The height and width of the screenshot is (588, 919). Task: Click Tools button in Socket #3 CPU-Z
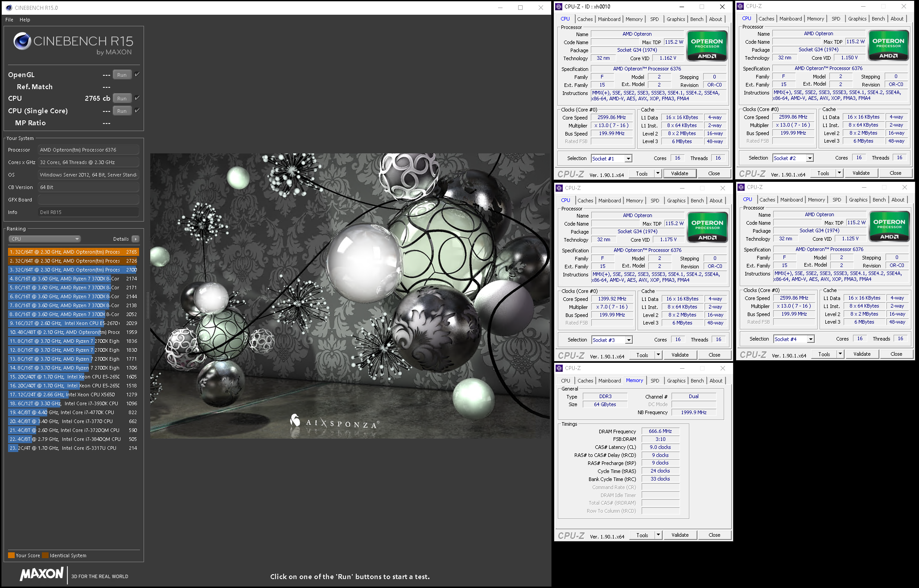pyautogui.click(x=642, y=355)
